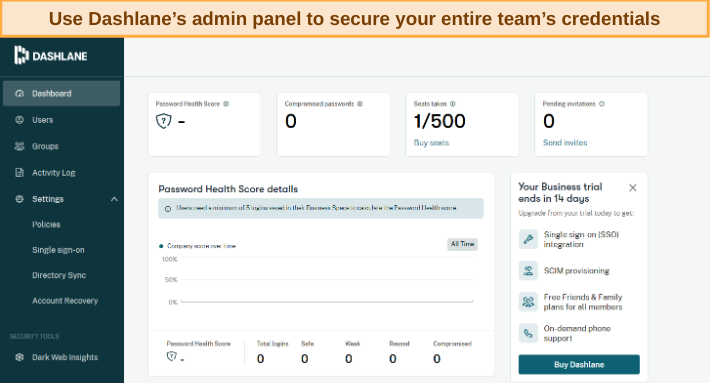Screen dimensions: 710x383
Task: Open the All Time range dropdown
Action: coord(462,244)
